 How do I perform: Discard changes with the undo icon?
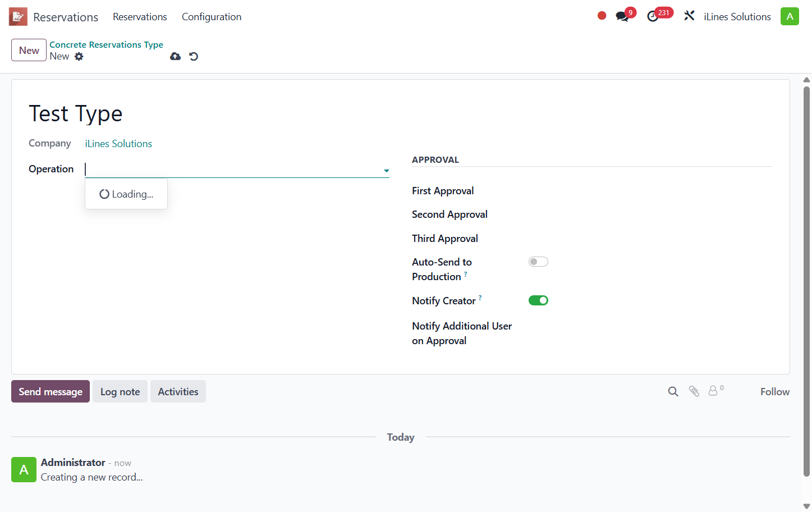(194, 56)
